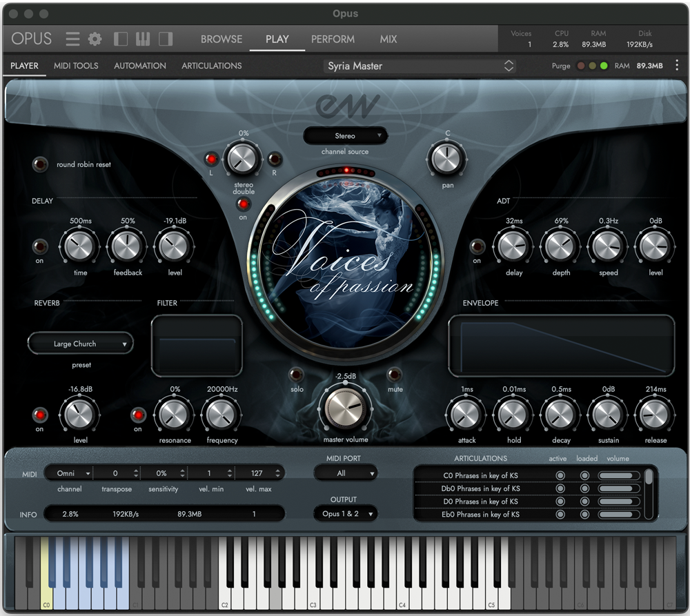The width and height of the screenshot is (690, 616).
Task: Click the delay feedback knob
Action: click(127, 246)
